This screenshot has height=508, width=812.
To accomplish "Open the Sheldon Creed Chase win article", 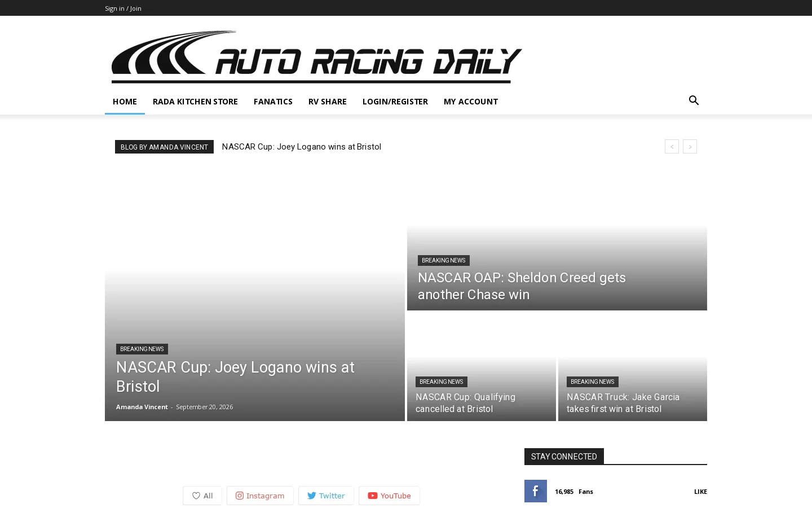I will tap(522, 286).
